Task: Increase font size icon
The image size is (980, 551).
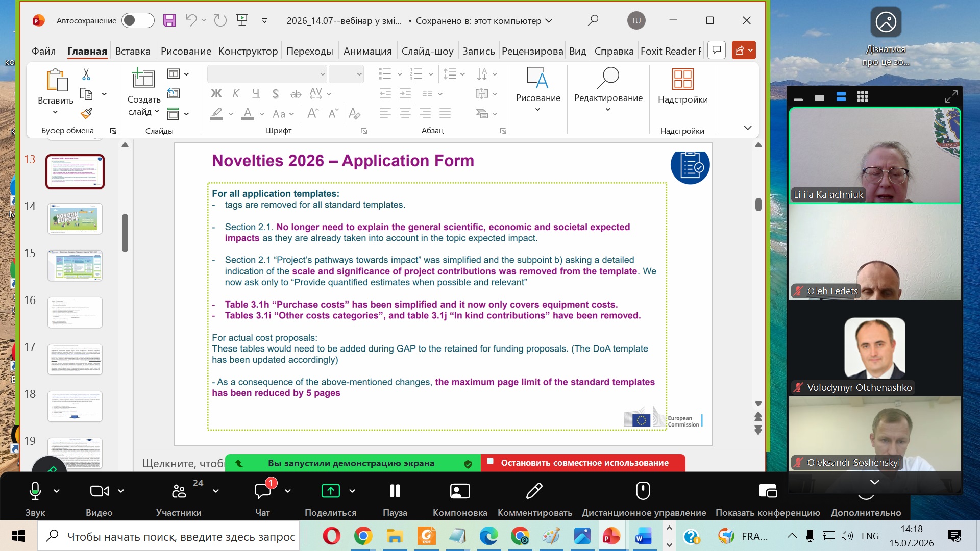Action: pyautogui.click(x=313, y=113)
